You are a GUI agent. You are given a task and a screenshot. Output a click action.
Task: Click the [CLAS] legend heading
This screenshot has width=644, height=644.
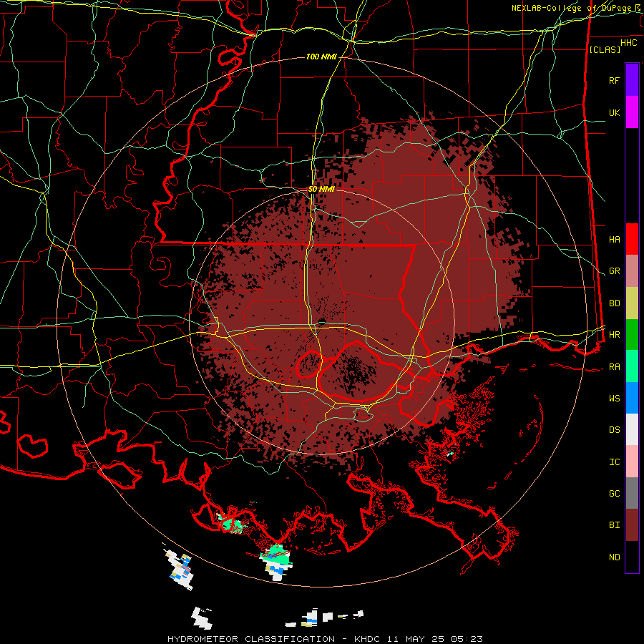tap(605, 49)
